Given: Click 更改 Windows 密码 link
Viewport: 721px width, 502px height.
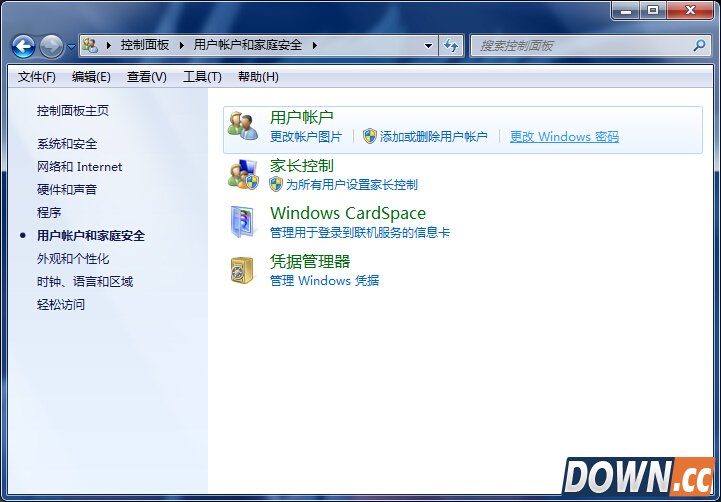Looking at the screenshot, I should coord(564,137).
